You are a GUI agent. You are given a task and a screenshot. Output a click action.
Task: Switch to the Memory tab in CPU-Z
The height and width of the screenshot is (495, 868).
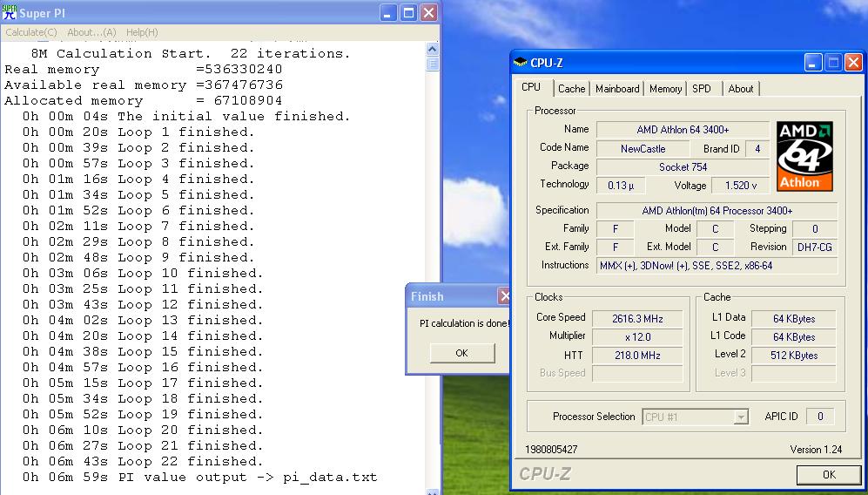pyautogui.click(x=665, y=89)
